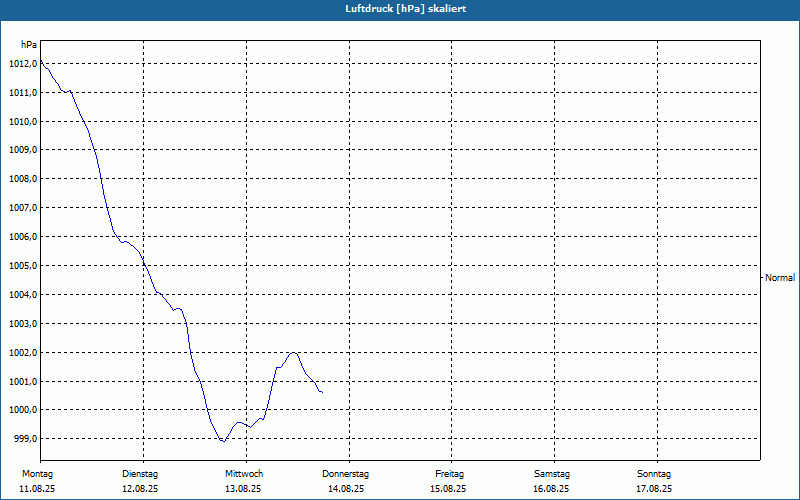Click the 'Samstag' day label
Viewport: 800px width, 500px height.
552,474
